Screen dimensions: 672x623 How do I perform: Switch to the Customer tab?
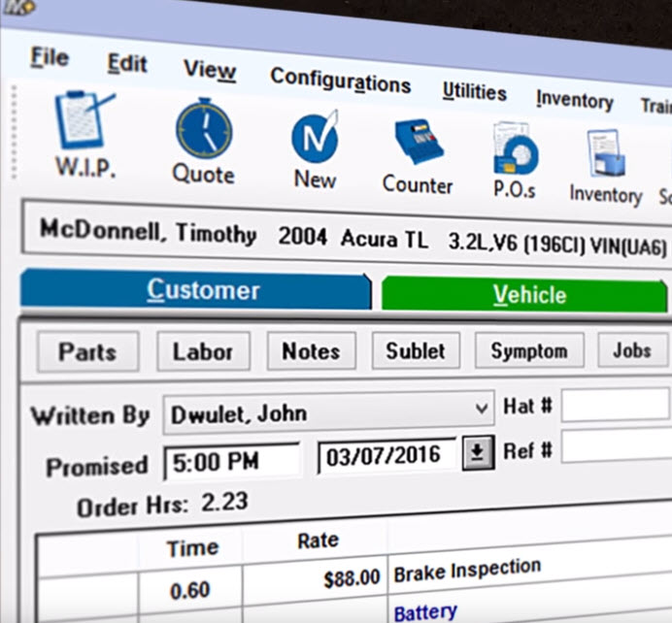coord(203,291)
